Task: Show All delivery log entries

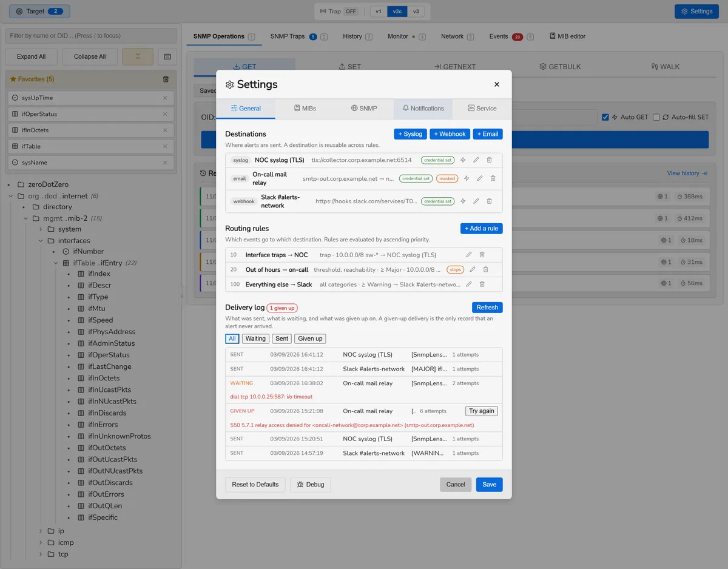Action: point(232,338)
